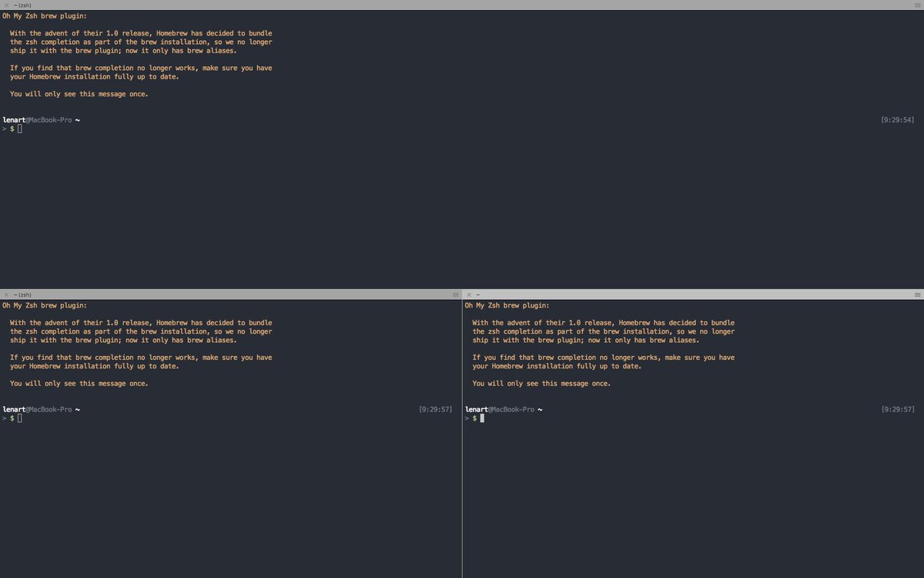Image resolution: width=924 pixels, height=578 pixels.
Task: Close the bottom-right pane with its X
Action: tap(469, 294)
